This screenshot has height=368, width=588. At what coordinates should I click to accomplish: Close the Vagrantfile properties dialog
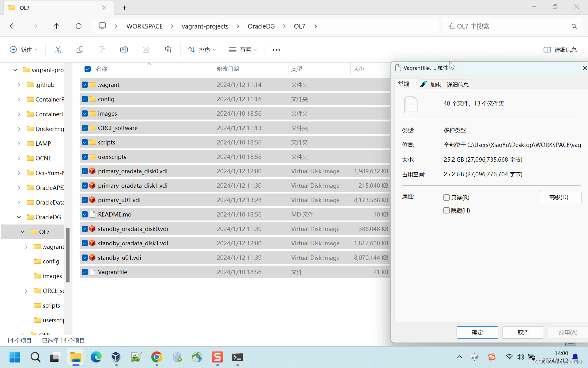pos(584,68)
